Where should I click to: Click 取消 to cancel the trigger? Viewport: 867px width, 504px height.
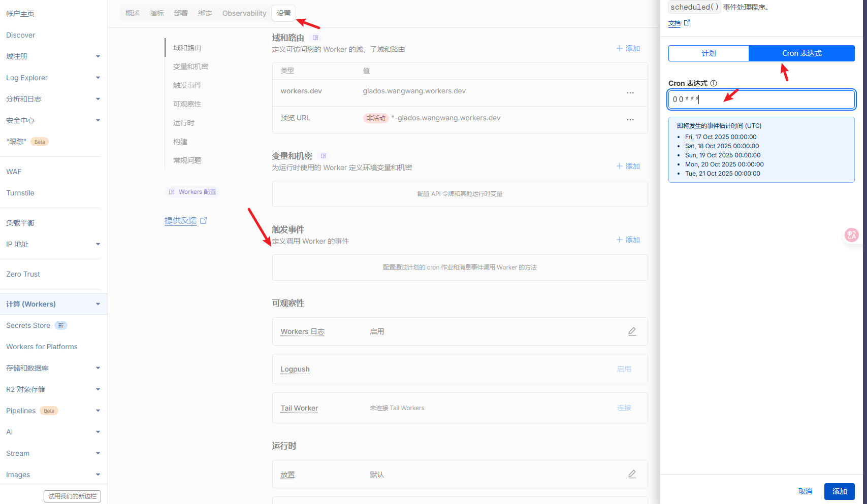click(x=805, y=491)
